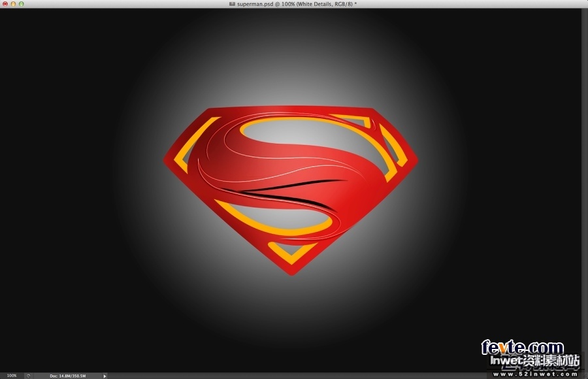588x379 pixels.
Task: Close the superman.psd window
Action: point(5,4)
